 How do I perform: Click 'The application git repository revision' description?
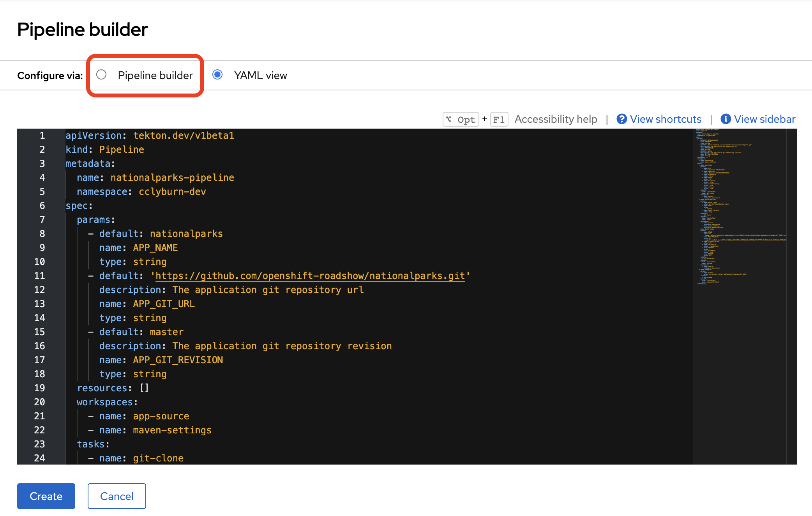click(282, 346)
